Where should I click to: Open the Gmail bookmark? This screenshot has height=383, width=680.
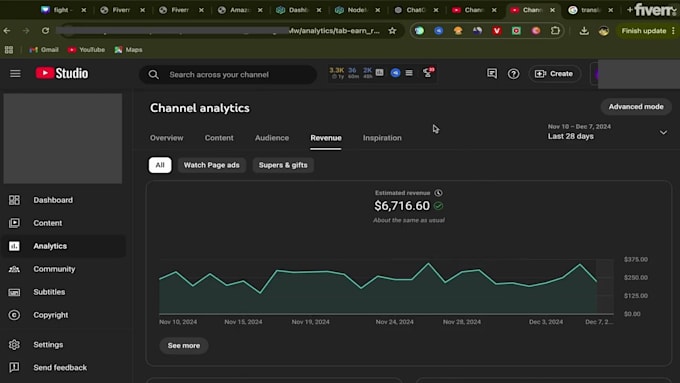tap(44, 50)
